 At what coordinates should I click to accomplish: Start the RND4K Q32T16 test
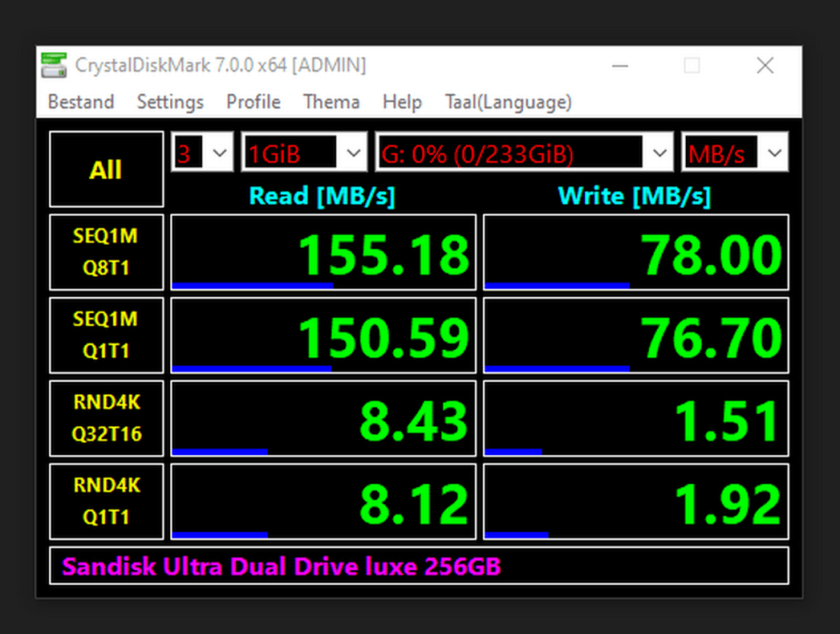(x=106, y=418)
